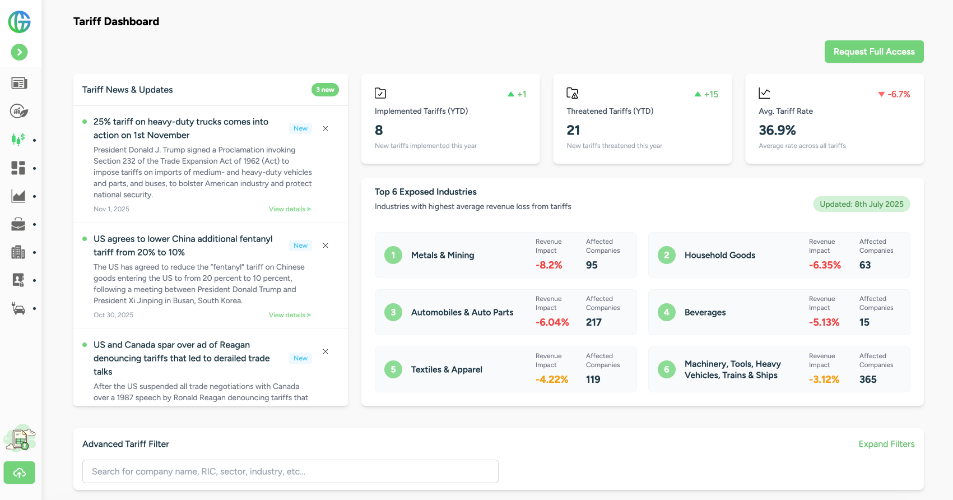This screenshot has width=953, height=500.
Task: Select the Household Goods industry card
Action: click(779, 255)
